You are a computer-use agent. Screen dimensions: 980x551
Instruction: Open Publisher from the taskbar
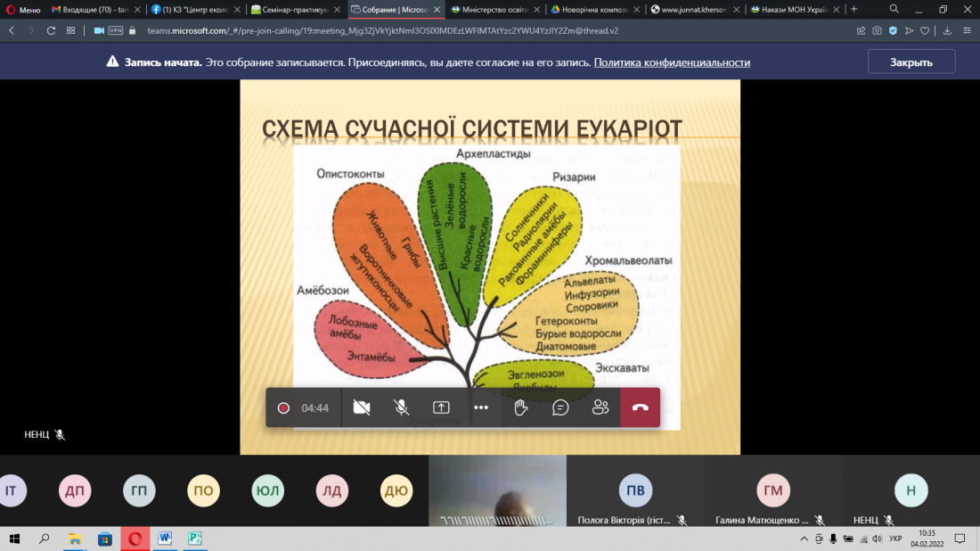(x=195, y=539)
